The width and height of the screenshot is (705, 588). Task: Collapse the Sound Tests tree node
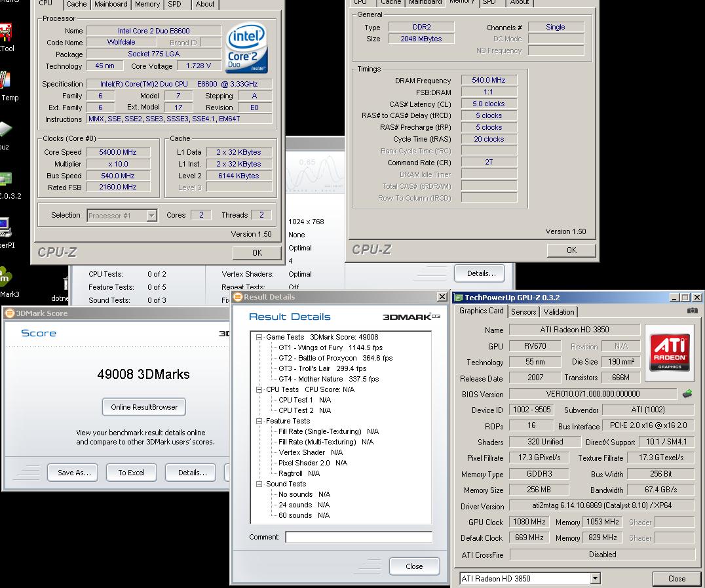click(x=259, y=484)
